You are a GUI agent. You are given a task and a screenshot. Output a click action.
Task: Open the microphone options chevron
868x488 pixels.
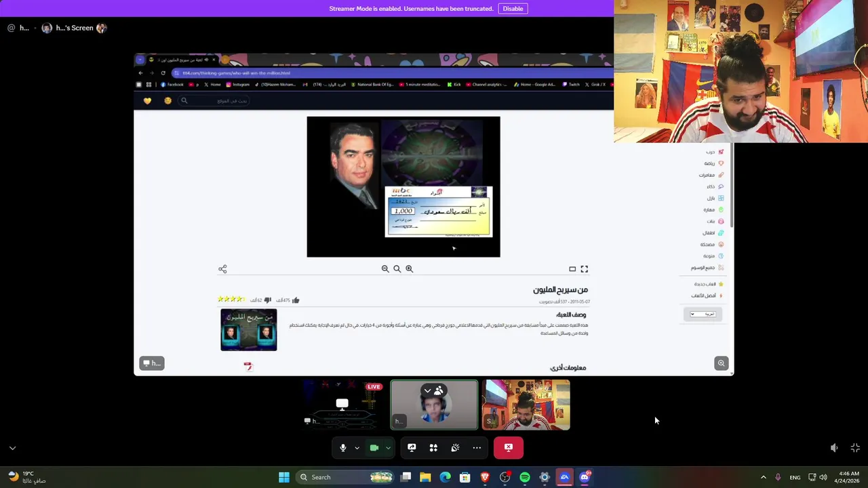point(357,448)
